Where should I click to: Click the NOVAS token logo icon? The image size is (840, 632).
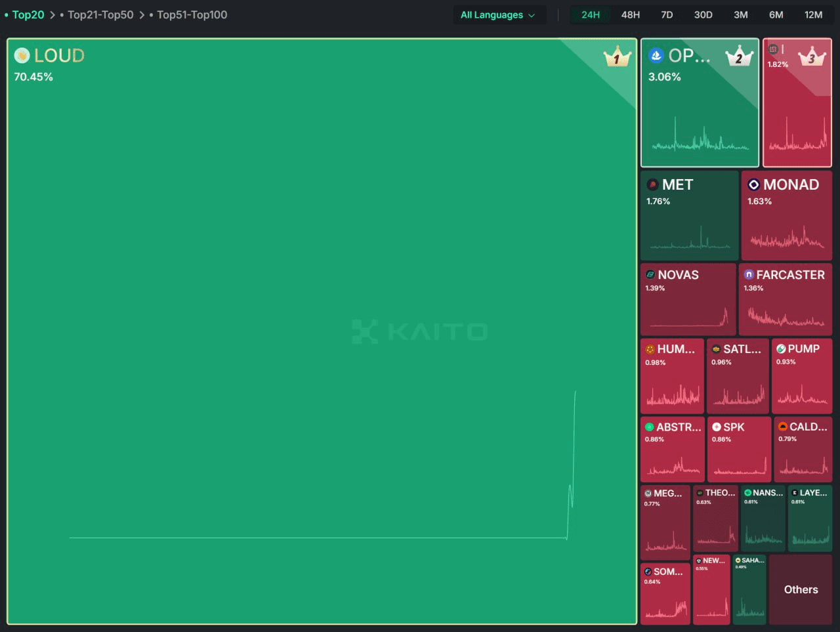[x=650, y=274]
